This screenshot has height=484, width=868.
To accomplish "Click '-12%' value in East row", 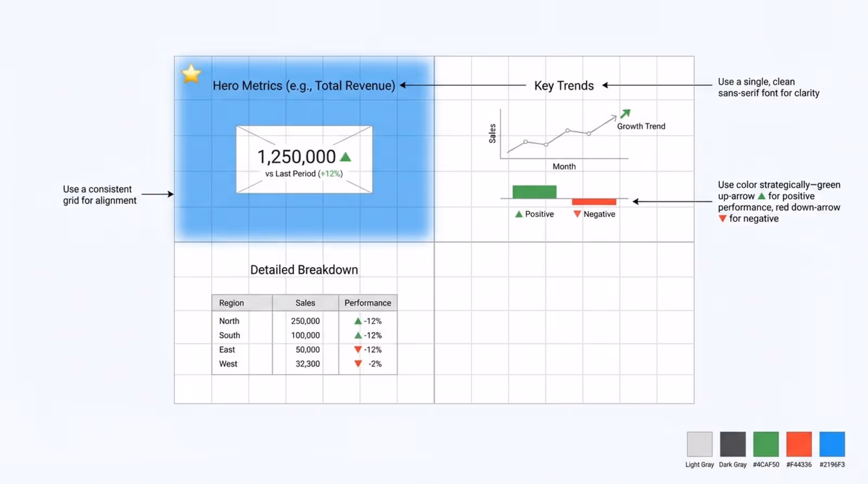I will [x=373, y=349].
